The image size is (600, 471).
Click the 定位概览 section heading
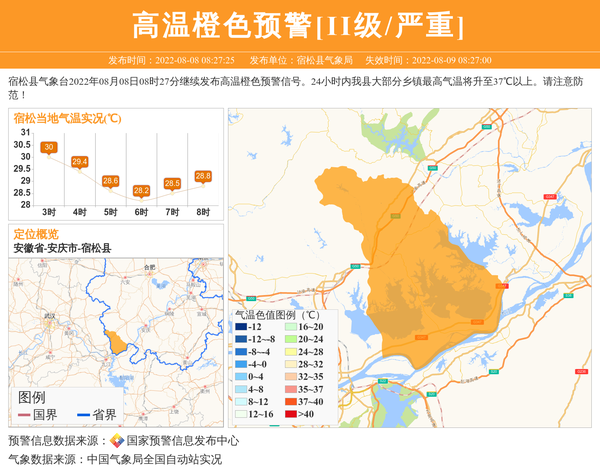click(x=36, y=234)
